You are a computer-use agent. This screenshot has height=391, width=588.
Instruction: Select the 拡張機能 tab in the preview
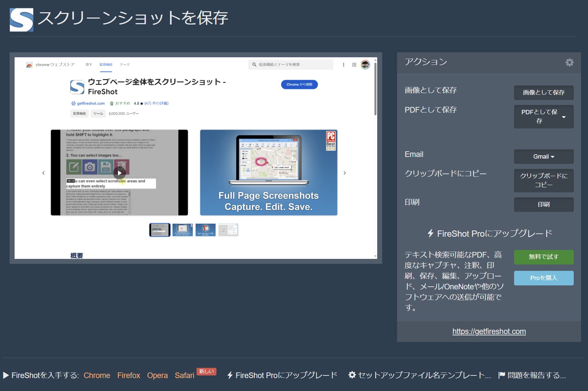[x=106, y=65]
